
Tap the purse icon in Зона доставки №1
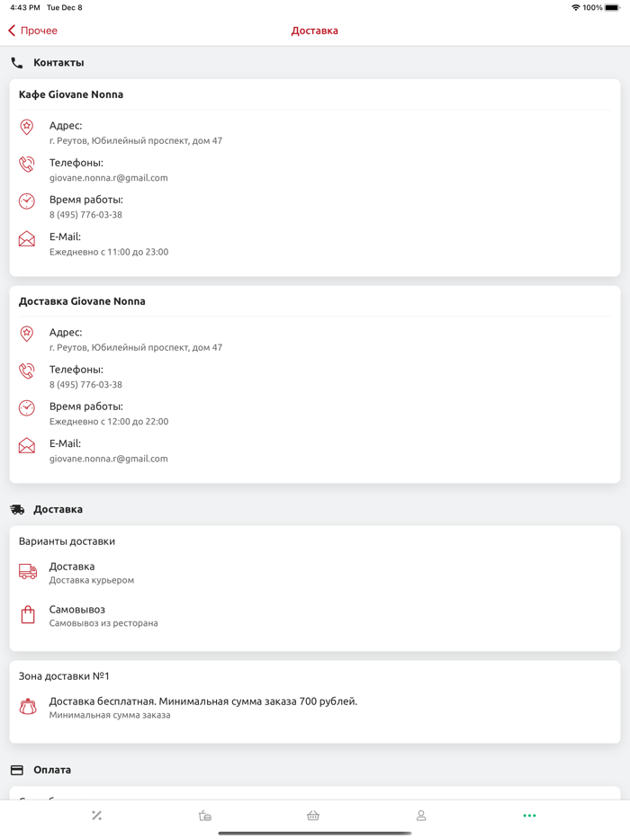coord(28,707)
